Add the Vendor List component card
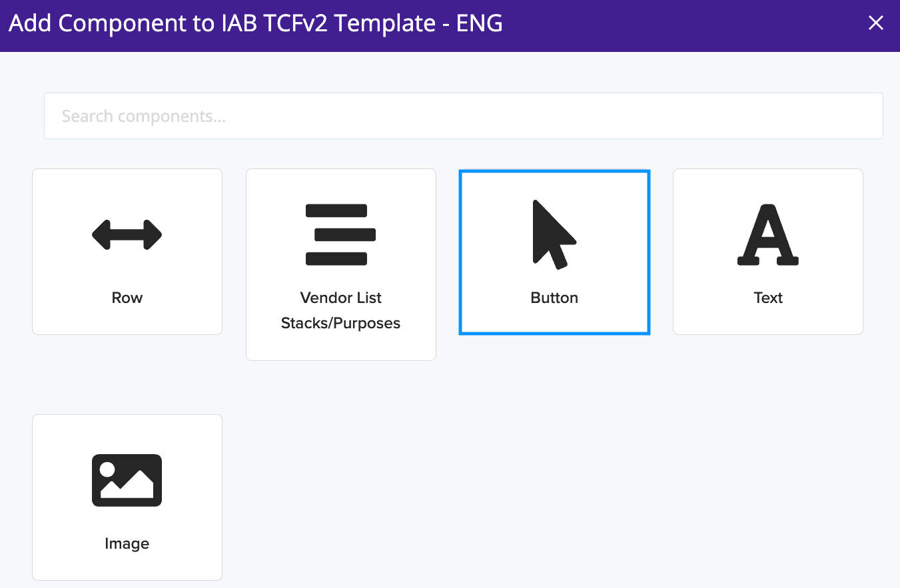900x588 pixels. [x=341, y=264]
